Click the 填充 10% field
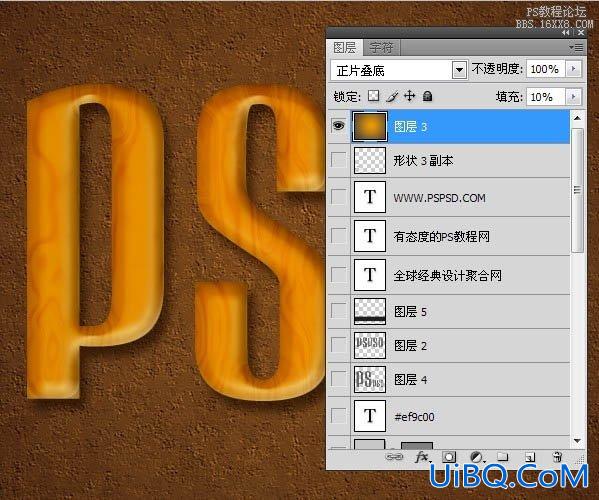Screen dimensions: 599x500 [x=546, y=97]
